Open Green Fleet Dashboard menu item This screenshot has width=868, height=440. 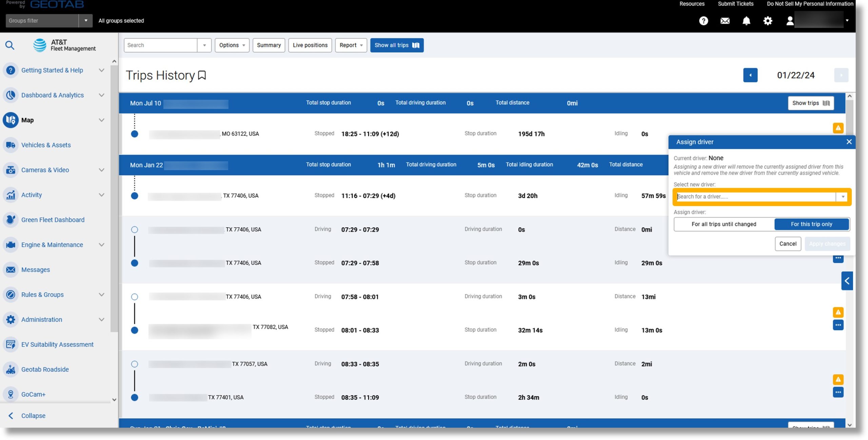point(53,220)
